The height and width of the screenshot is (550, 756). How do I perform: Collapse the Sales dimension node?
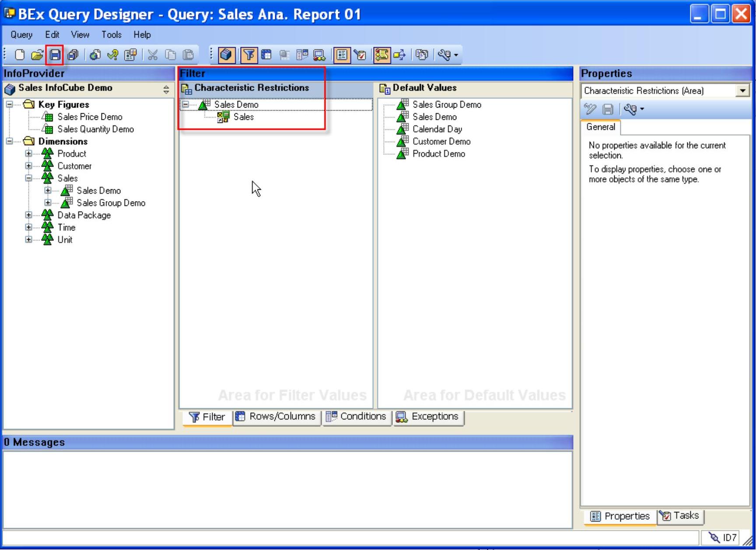pos(28,178)
